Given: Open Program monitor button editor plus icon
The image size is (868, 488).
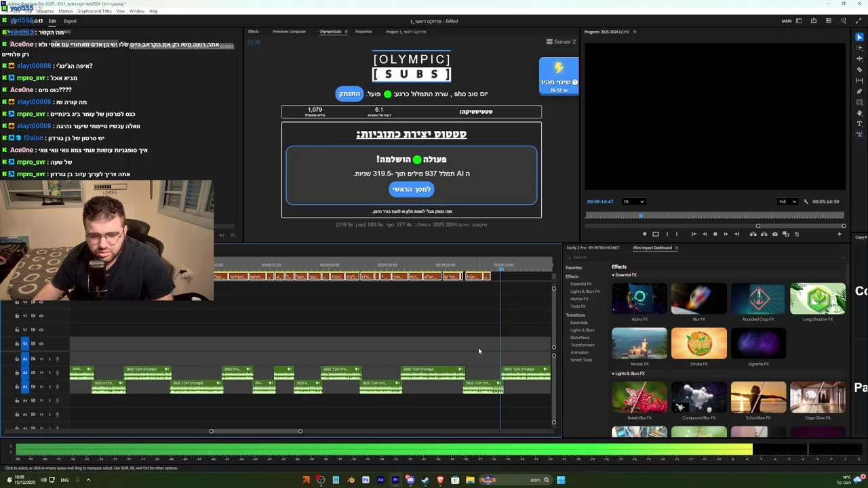Looking at the screenshot, I should click(x=840, y=234).
